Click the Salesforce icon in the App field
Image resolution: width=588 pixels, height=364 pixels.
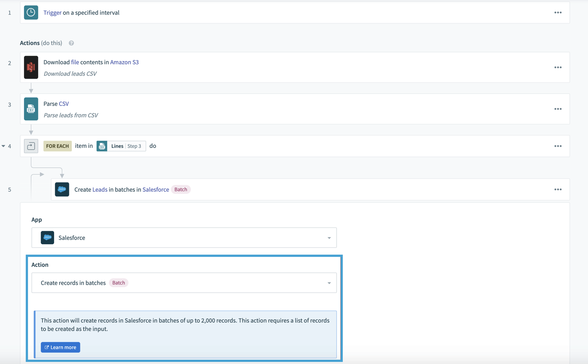[47, 237]
